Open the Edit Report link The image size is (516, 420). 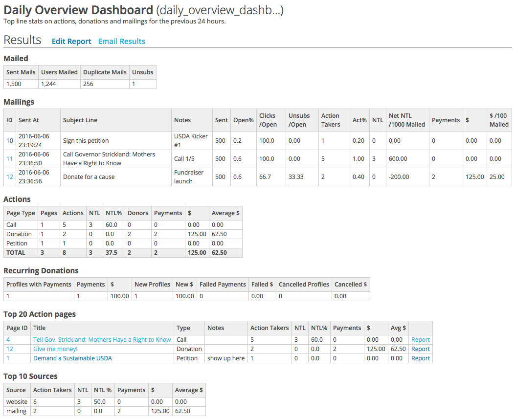71,41
